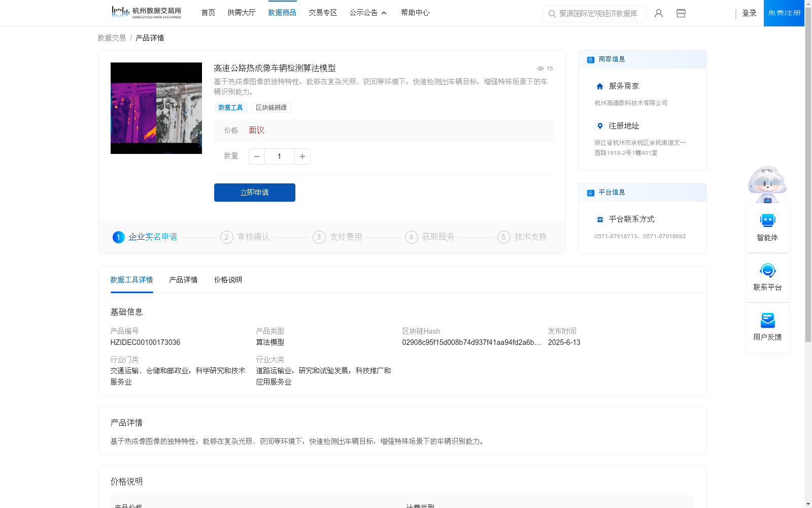
Task: Click the 商家信息 panel icon
Action: [x=591, y=60]
